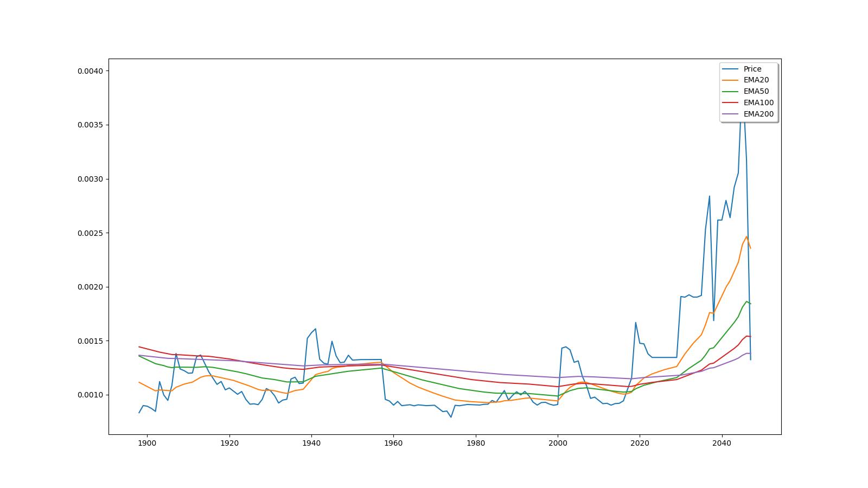Click the 0.0035 y-axis tick label

pyautogui.click(x=91, y=125)
